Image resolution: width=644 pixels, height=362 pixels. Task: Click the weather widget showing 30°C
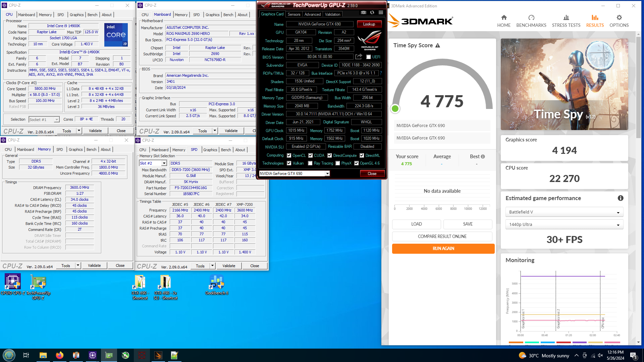(544, 356)
